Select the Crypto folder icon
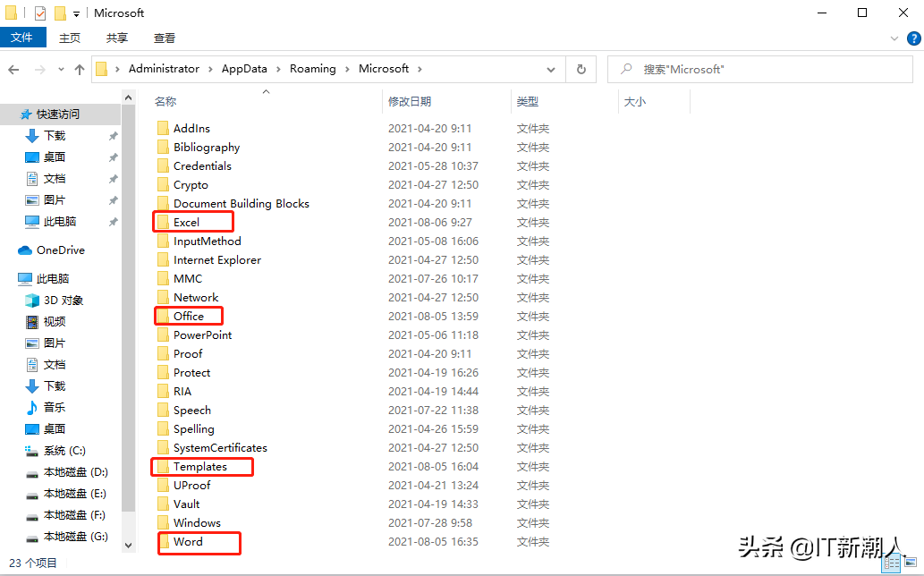 click(x=163, y=185)
